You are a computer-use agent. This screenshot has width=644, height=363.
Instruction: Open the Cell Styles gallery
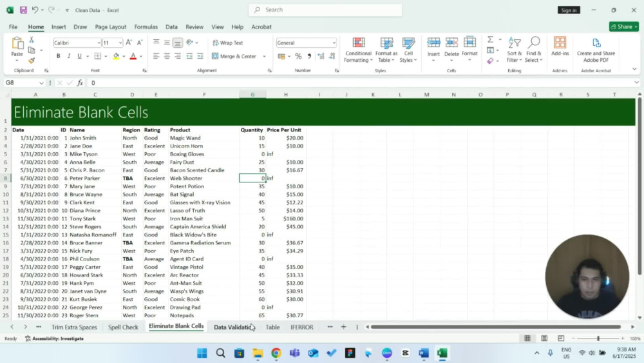[x=408, y=50]
